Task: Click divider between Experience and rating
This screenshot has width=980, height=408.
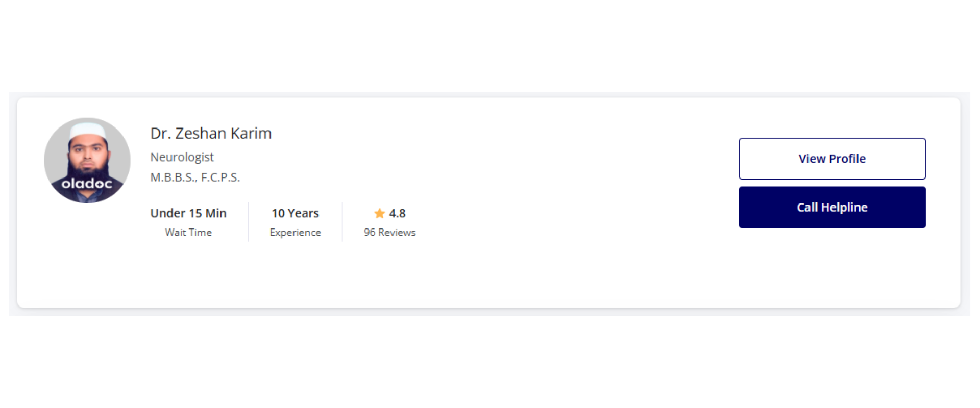Action: [x=342, y=222]
